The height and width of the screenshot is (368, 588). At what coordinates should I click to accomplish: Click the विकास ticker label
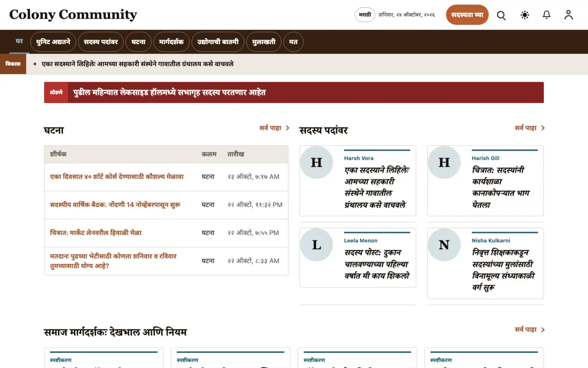13,64
